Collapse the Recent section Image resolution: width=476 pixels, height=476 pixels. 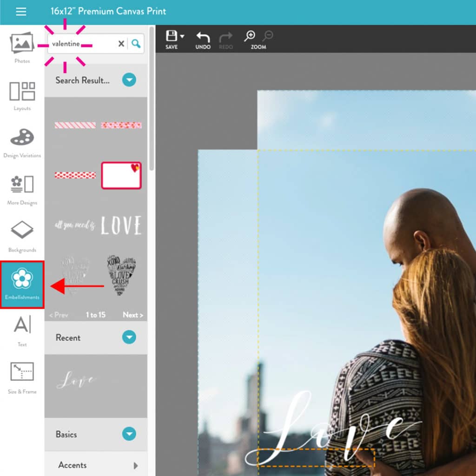129,337
